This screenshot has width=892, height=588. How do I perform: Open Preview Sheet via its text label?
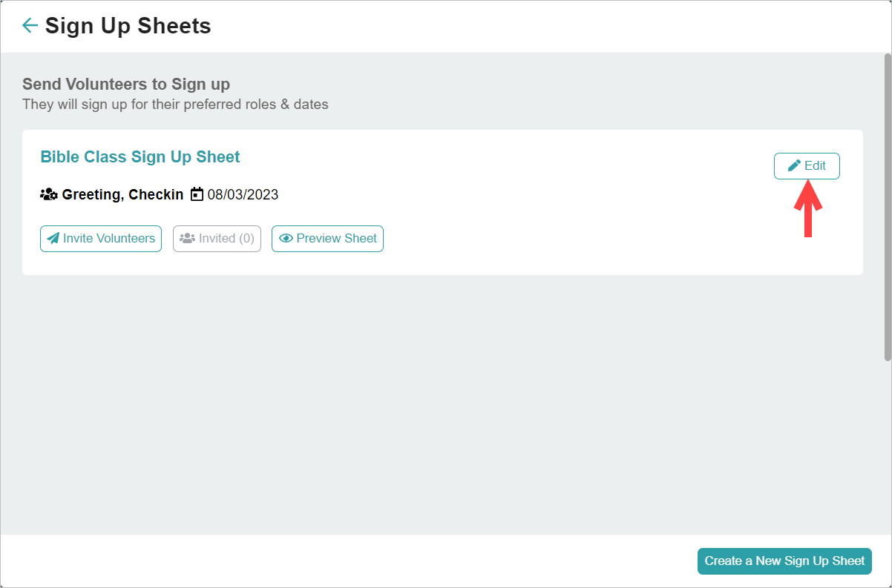pyautogui.click(x=336, y=239)
